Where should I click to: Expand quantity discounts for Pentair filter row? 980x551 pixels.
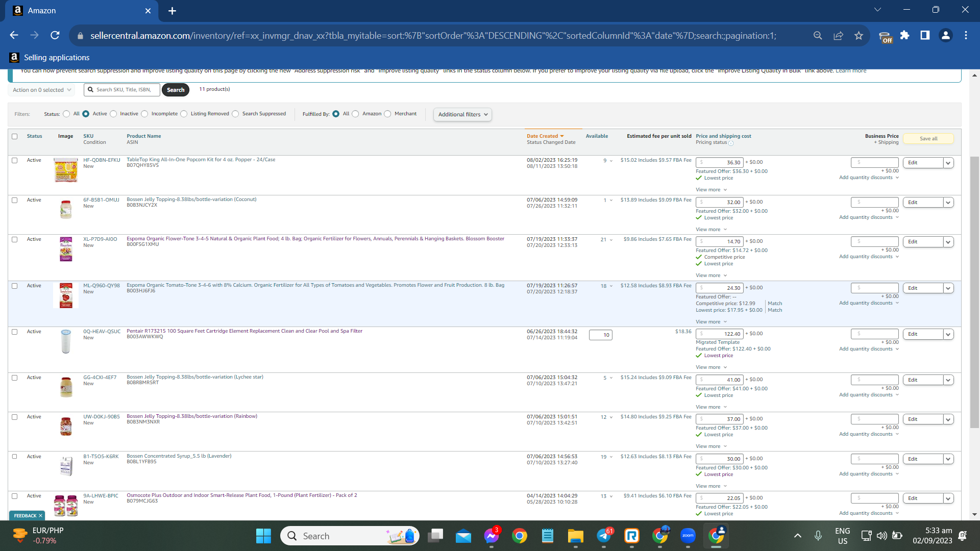(869, 349)
